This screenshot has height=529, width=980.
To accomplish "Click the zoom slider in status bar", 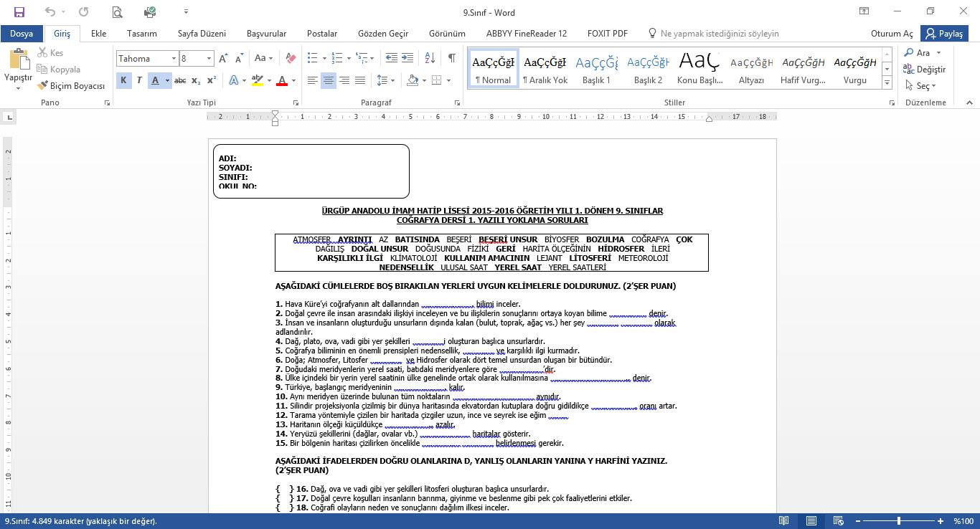I will [x=899, y=521].
